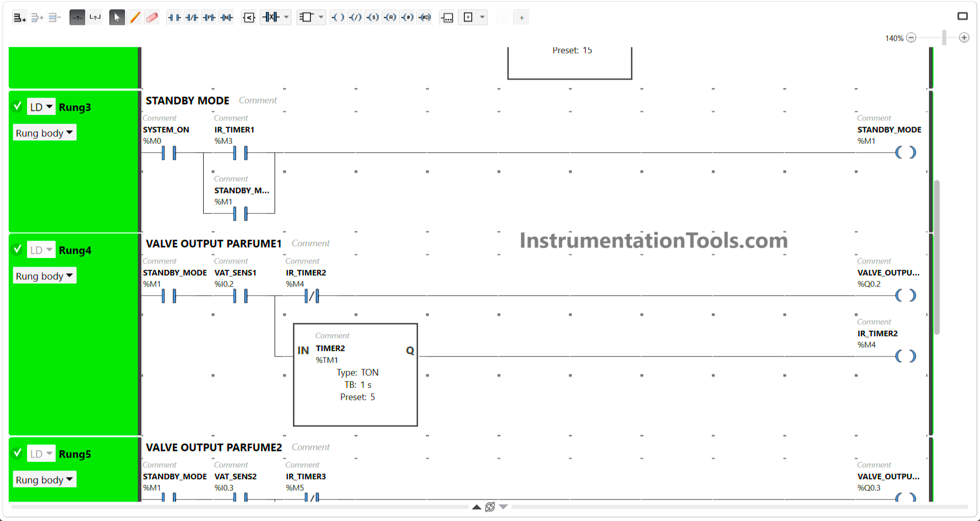Select the Rung4 label

(x=75, y=250)
